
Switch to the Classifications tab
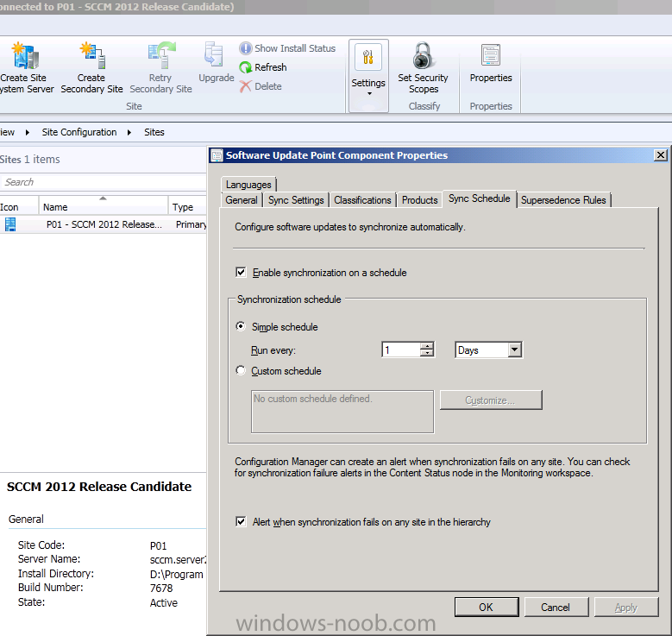click(x=362, y=200)
